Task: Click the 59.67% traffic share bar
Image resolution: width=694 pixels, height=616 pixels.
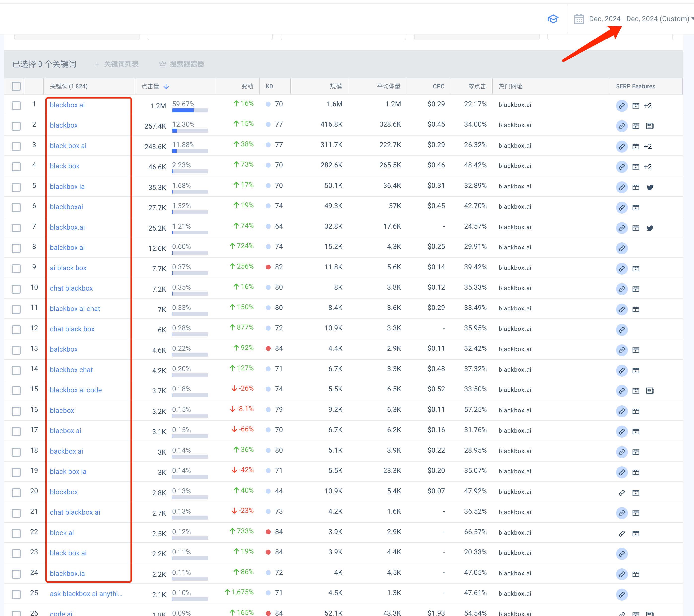Action: click(x=190, y=110)
